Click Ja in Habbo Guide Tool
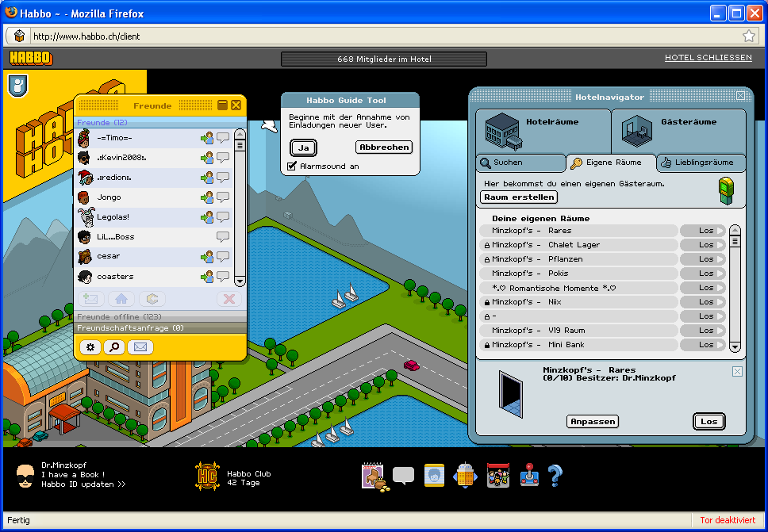The image size is (768, 532). (303, 147)
